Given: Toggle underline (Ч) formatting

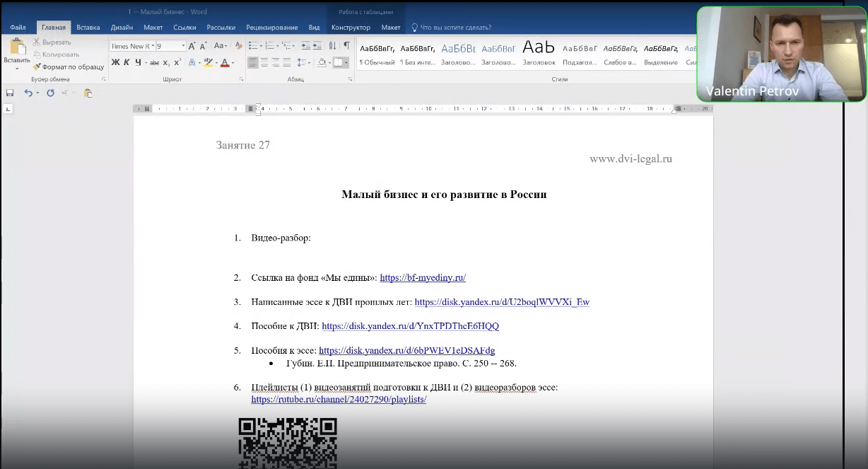Looking at the screenshot, I should point(138,62).
